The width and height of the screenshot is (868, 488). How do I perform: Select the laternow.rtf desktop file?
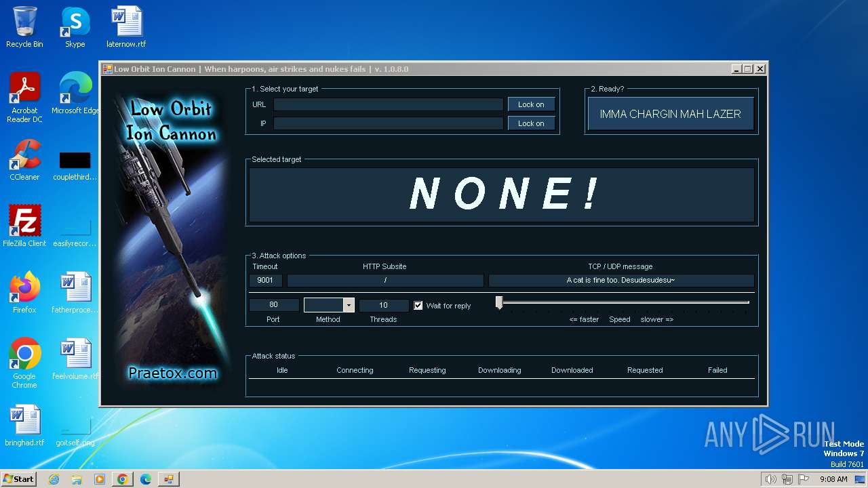(126, 27)
